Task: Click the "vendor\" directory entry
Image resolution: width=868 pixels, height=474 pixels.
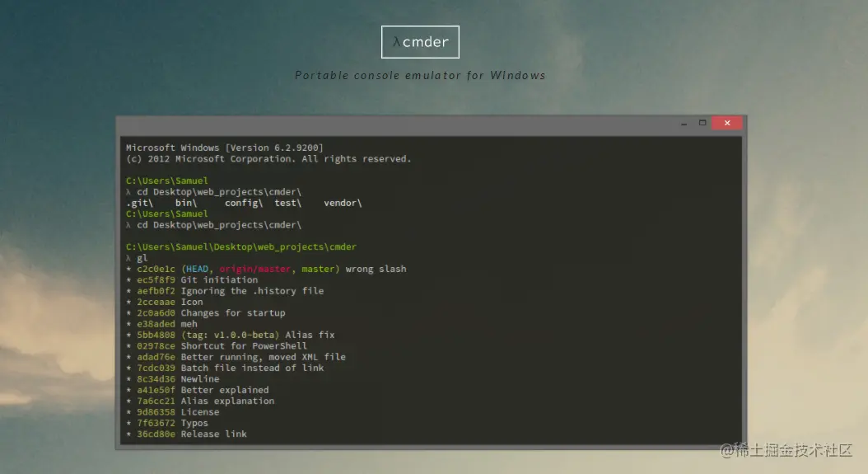Action: pos(343,203)
